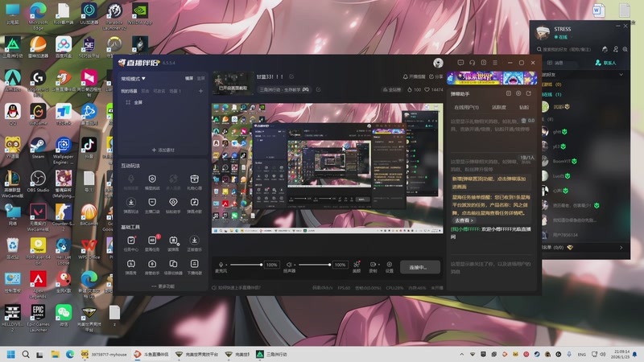
Task: Mute the speaker icon
Action: point(289,265)
